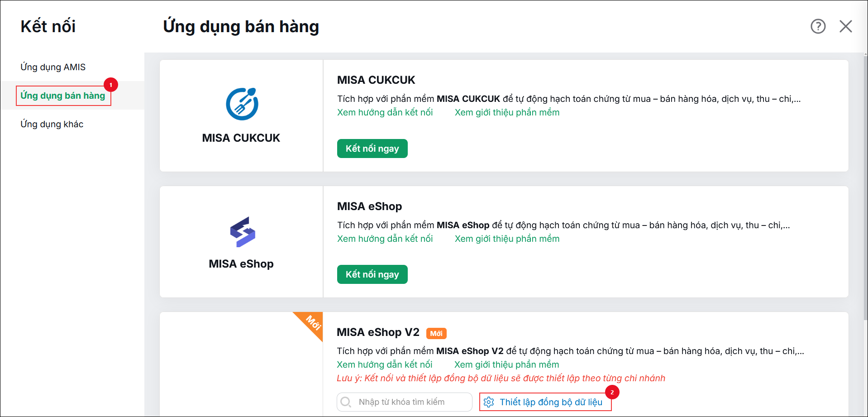Click the gear icon beside Thiết lập đồng bộ
Image resolution: width=868 pixels, height=417 pixels.
click(x=489, y=402)
